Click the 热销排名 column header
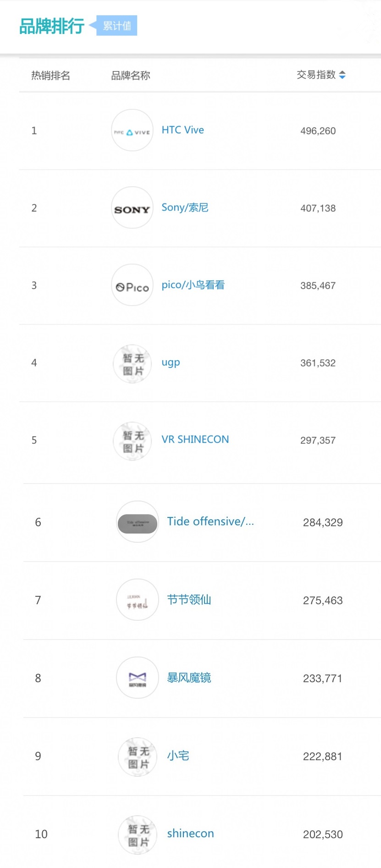 [50, 75]
